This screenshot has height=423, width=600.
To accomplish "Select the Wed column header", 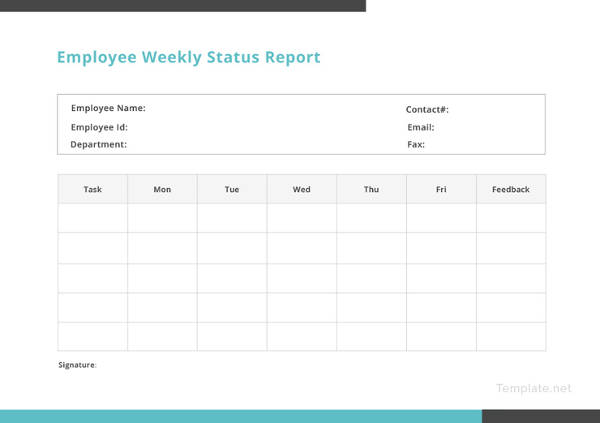I will [x=302, y=189].
